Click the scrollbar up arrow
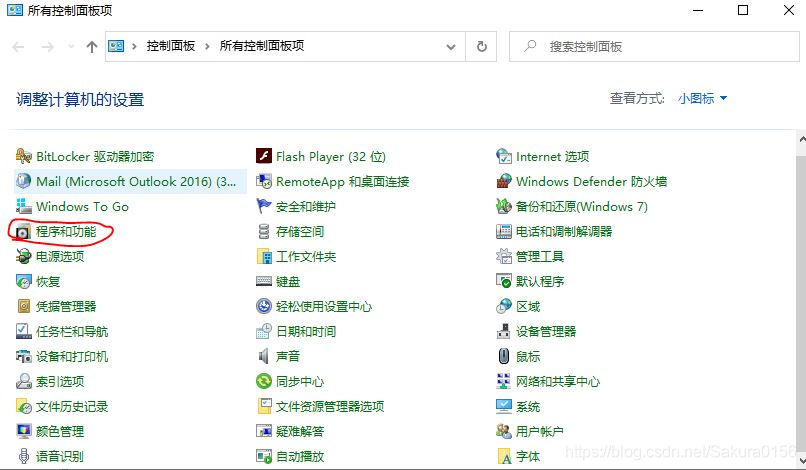This screenshot has height=470, width=806. pos(802,139)
